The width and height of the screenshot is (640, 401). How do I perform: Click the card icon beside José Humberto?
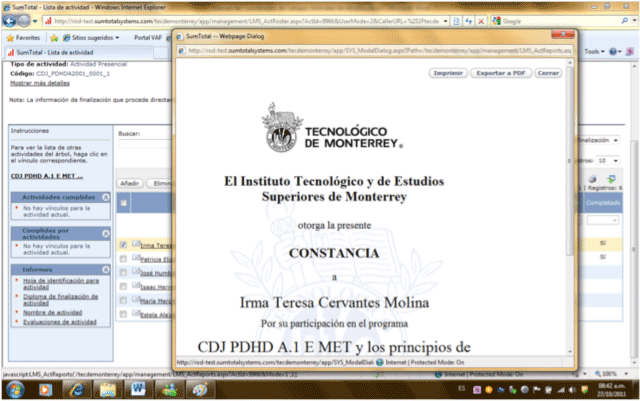[136, 272]
